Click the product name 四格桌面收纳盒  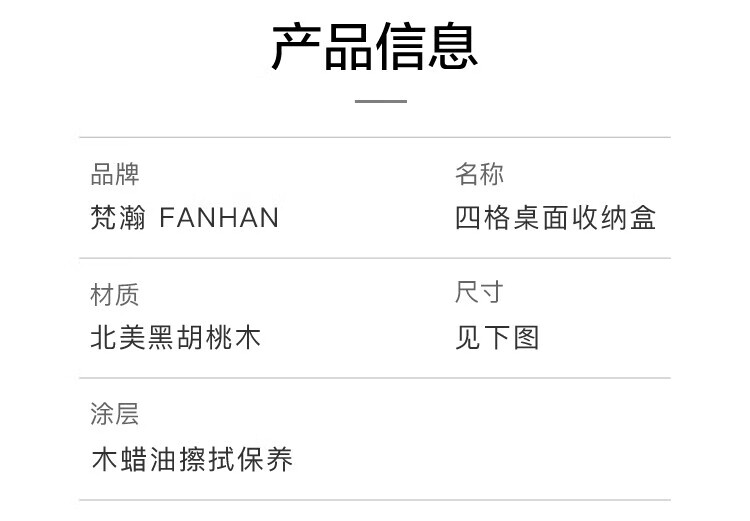click(556, 217)
